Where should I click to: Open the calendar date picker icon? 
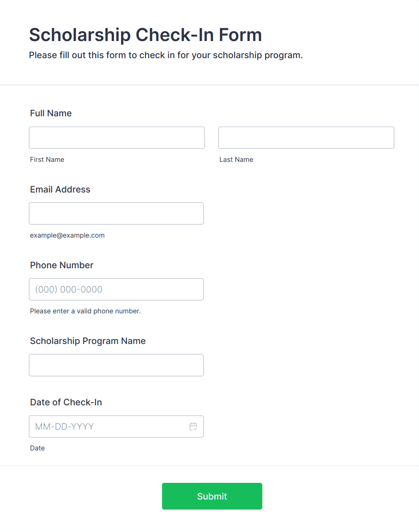tap(193, 427)
